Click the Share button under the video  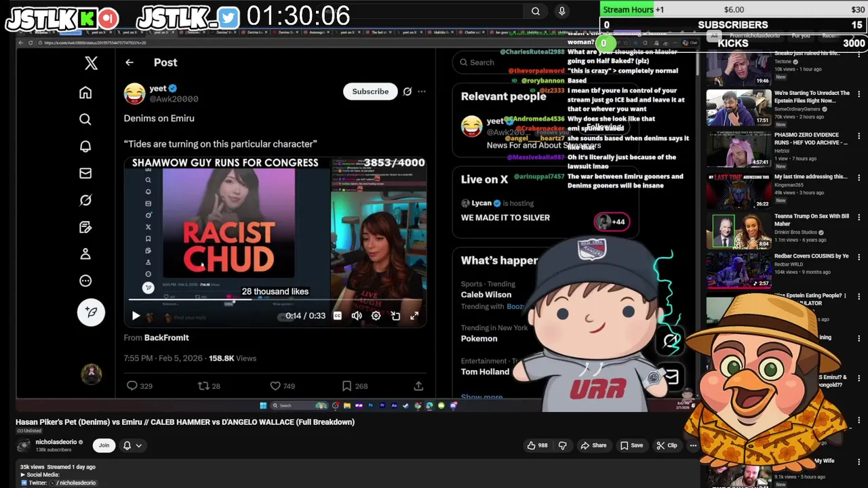[593, 445]
